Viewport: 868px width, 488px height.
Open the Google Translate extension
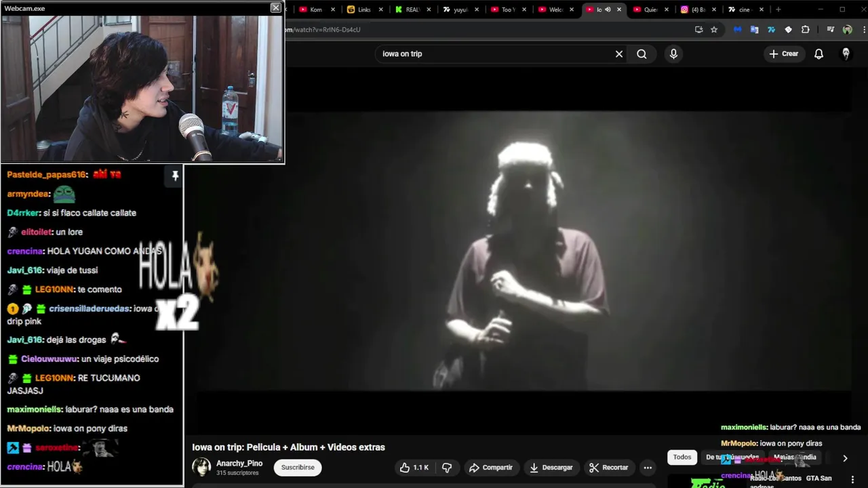pos(754,30)
